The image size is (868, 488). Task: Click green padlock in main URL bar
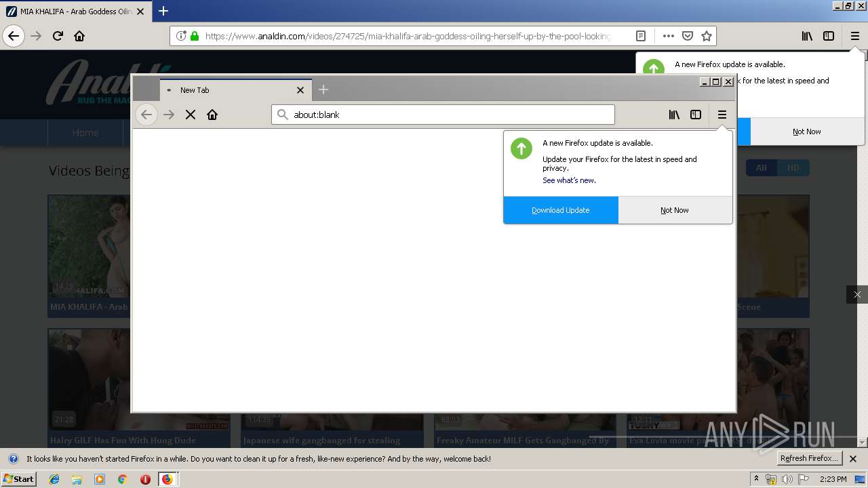click(195, 36)
